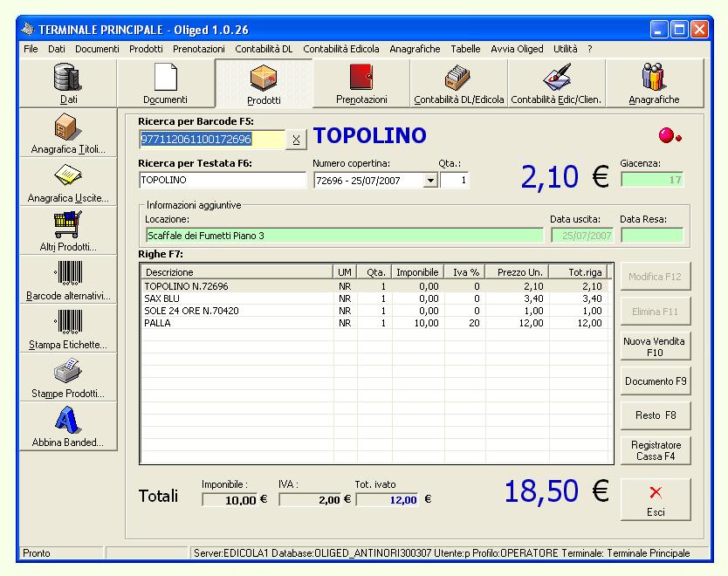The width and height of the screenshot is (728, 576).
Task: Click the application icon in title bar
Action: (x=28, y=30)
